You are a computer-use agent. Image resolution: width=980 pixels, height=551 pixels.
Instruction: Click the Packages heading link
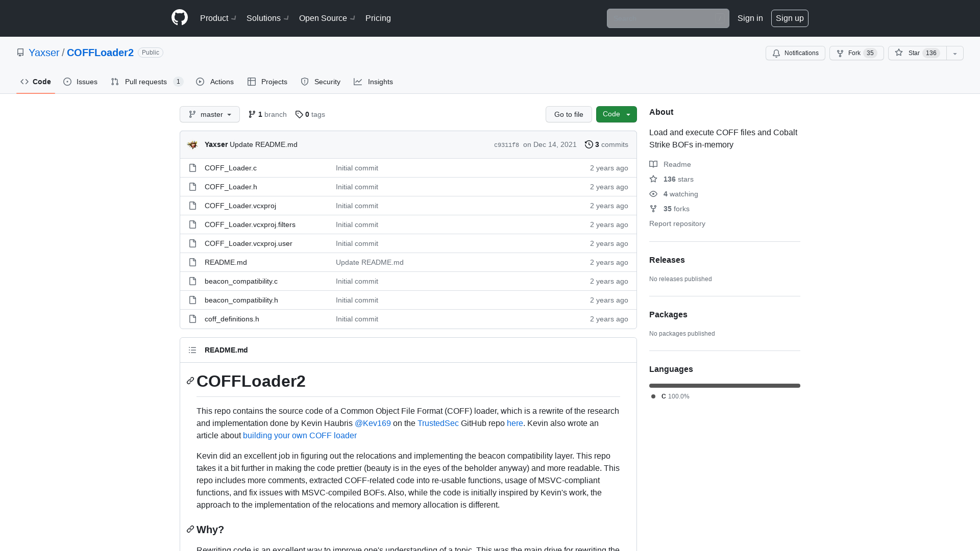click(x=668, y=314)
